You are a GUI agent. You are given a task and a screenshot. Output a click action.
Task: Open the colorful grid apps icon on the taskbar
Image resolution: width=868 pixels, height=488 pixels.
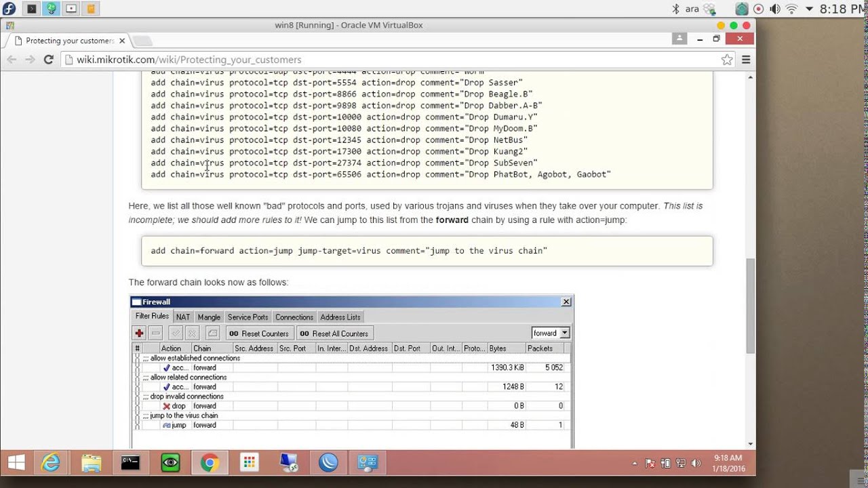tap(249, 463)
